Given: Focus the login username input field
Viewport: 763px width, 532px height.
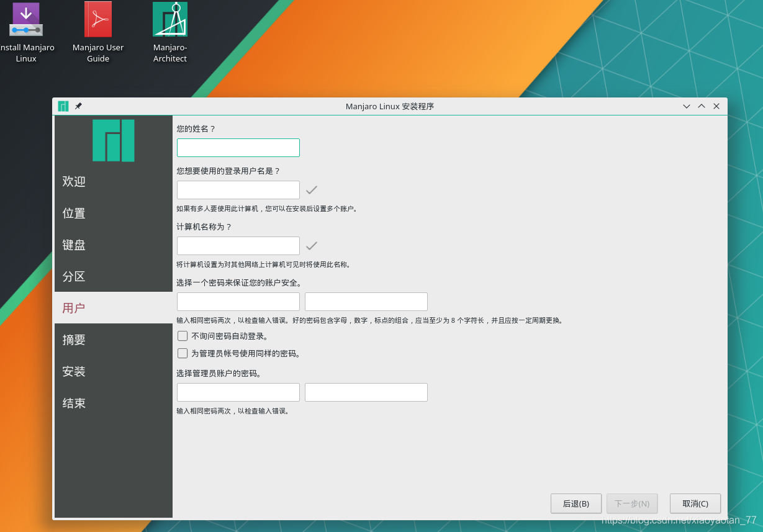Looking at the screenshot, I should (238, 190).
